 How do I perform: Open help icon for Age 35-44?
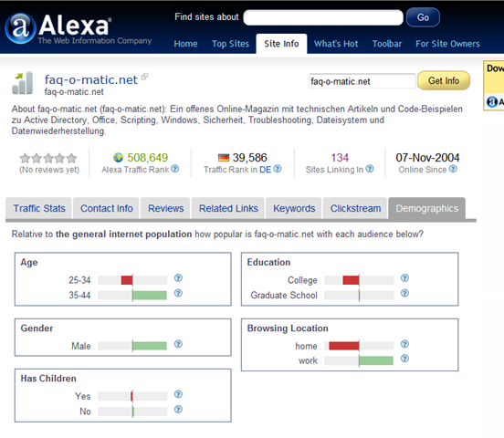click(178, 293)
